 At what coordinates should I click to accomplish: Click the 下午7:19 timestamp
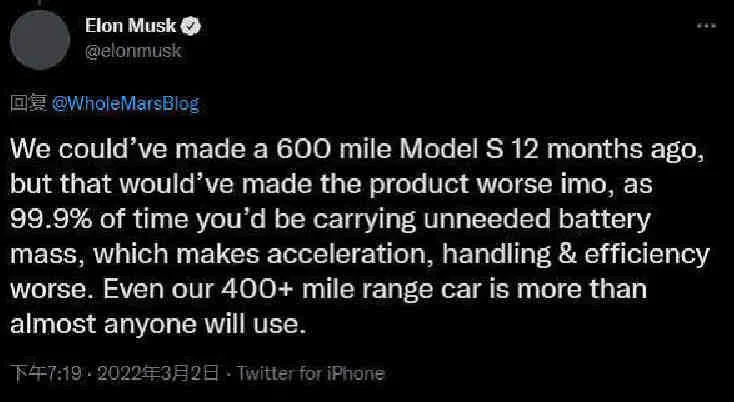46,374
